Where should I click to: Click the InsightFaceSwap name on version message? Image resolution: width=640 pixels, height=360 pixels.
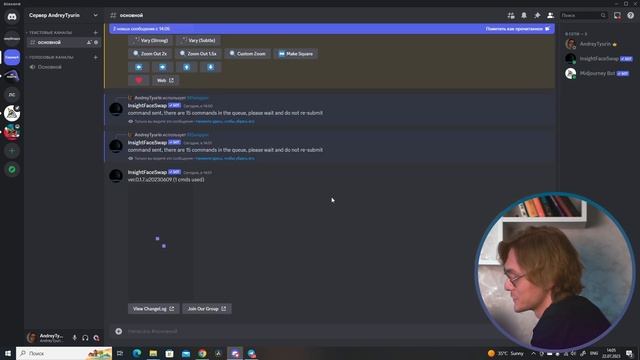tap(147, 172)
